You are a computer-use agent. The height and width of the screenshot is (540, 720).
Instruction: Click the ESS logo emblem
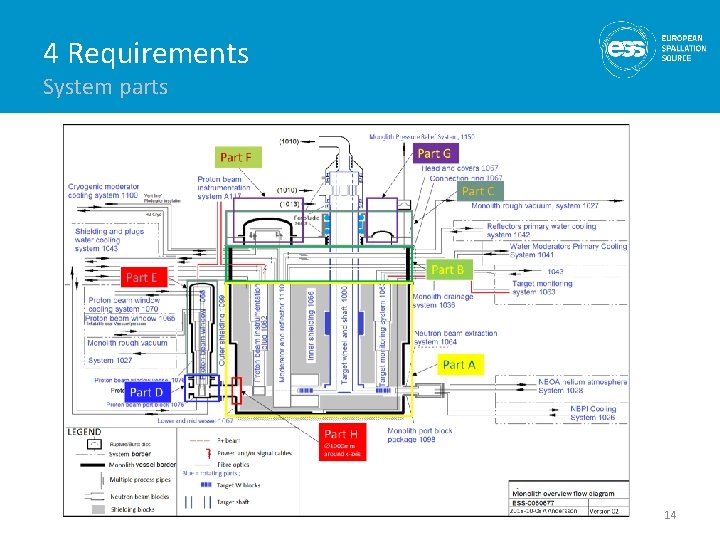pos(627,48)
